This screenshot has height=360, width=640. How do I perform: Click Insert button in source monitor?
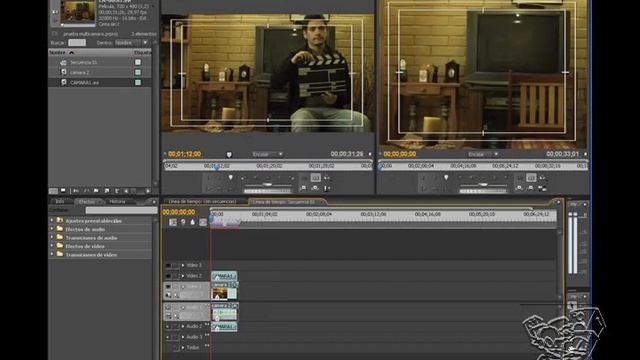point(303,188)
